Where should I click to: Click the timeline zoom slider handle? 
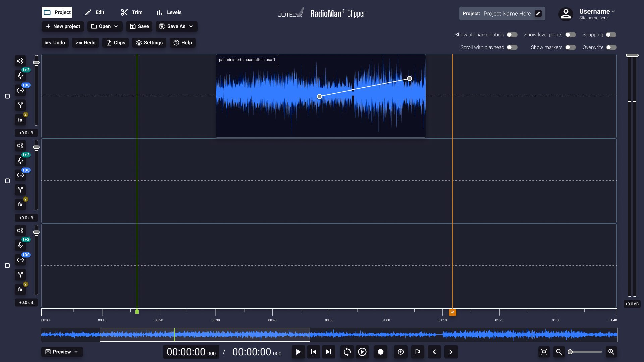point(570,352)
